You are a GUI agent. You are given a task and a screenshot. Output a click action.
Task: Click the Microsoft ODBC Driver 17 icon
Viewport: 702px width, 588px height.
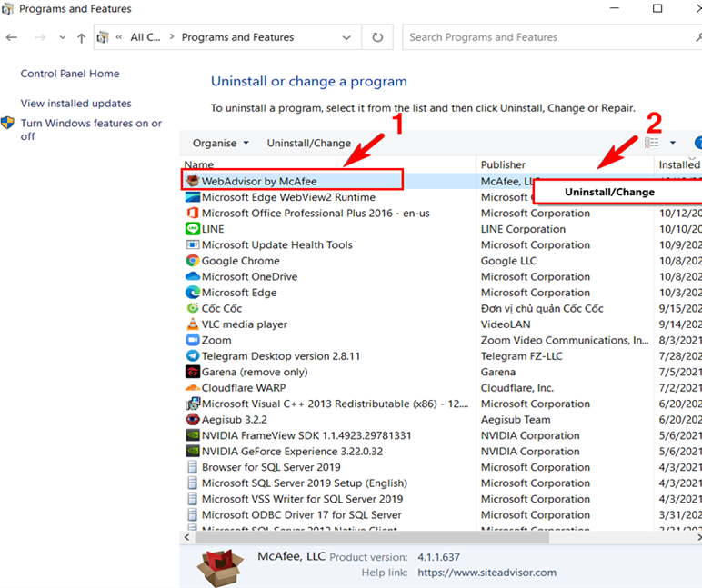tap(193, 514)
